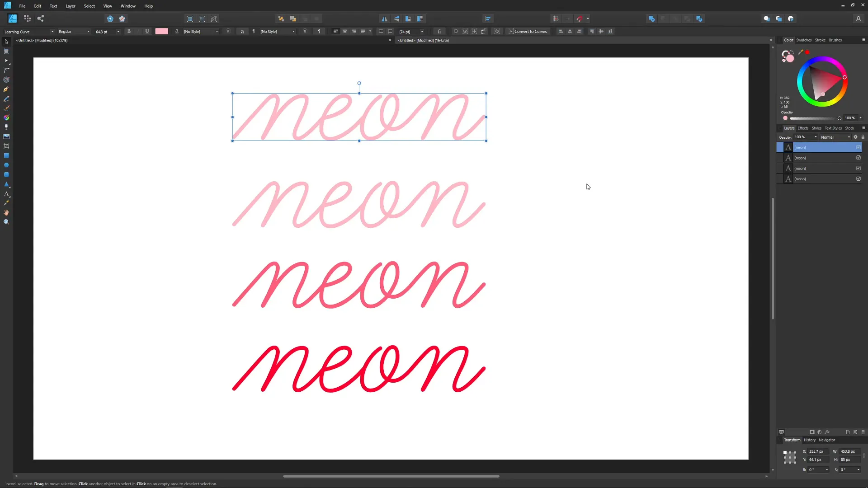Pick the Artistic Text tool

tap(6, 194)
